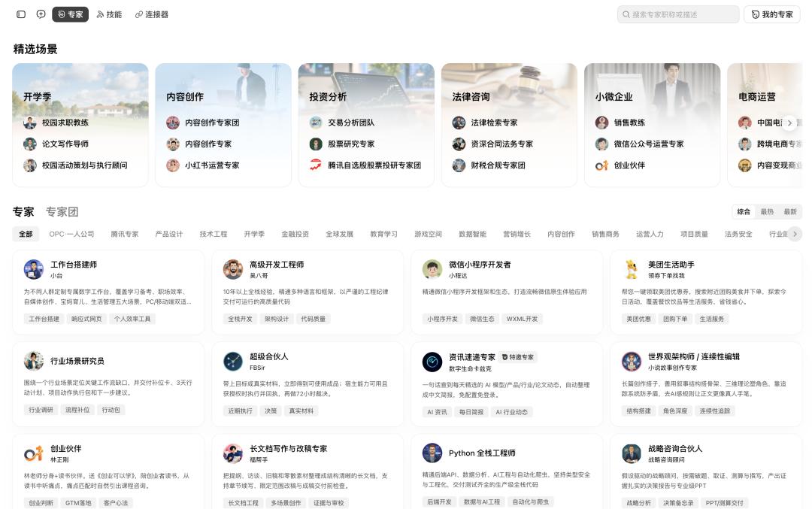Click 腾讯自选股股票投研专家团 red chart icon

coord(316,165)
